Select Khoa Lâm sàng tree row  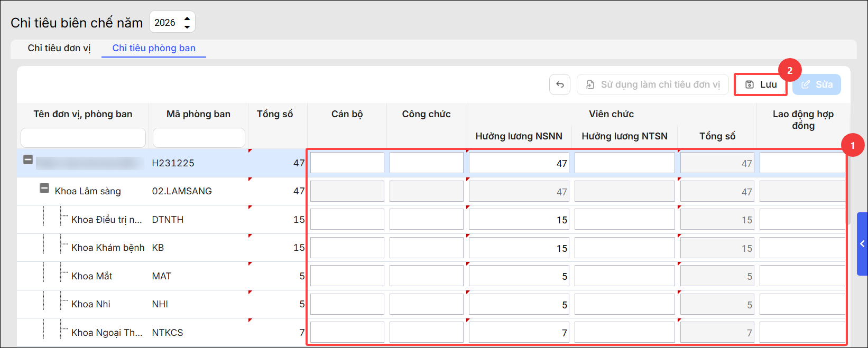coord(88,191)
